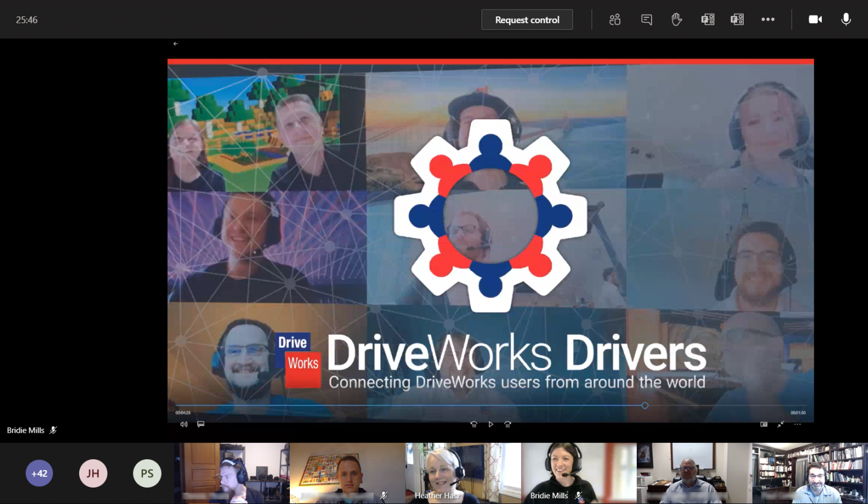868x504 pixels.
Task: Toggle fullscreen mode on the video player
Action: pyautogui.click(x=780, y=424)
